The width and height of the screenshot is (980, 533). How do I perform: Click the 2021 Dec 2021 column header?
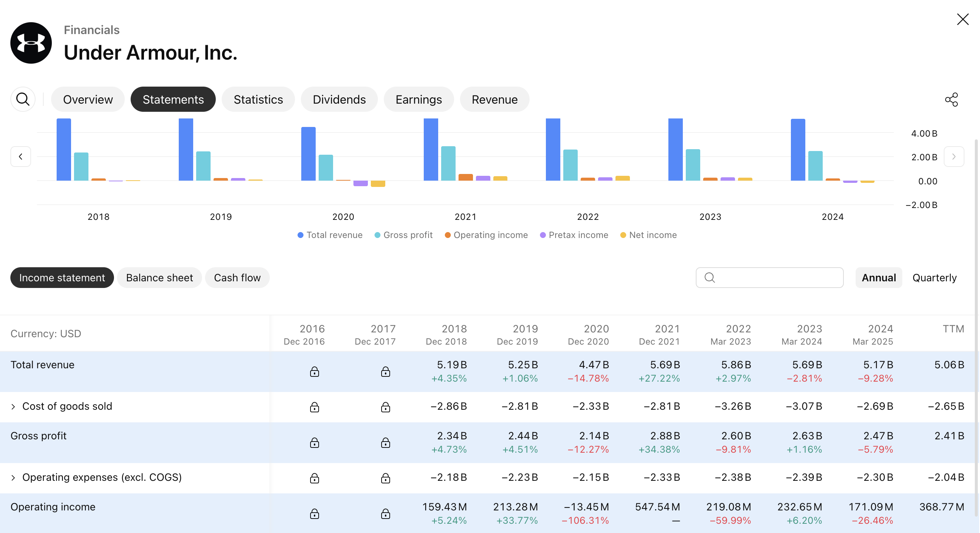[659, 334]
